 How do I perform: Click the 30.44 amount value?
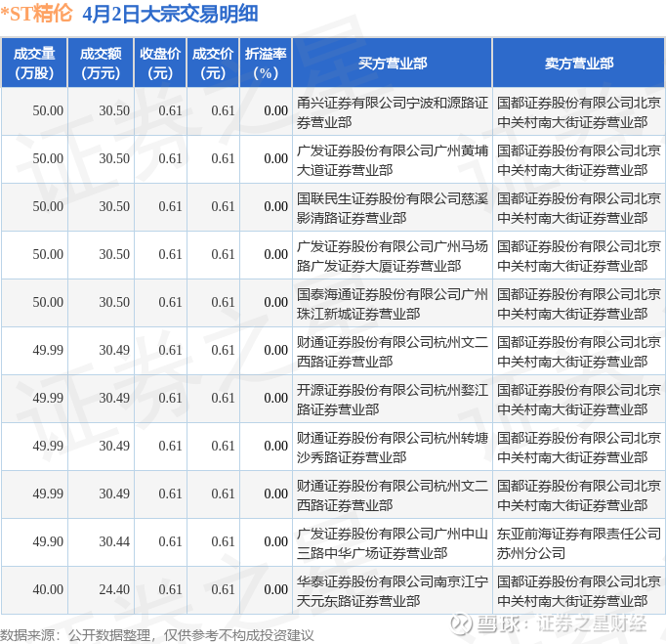point(114,542)
